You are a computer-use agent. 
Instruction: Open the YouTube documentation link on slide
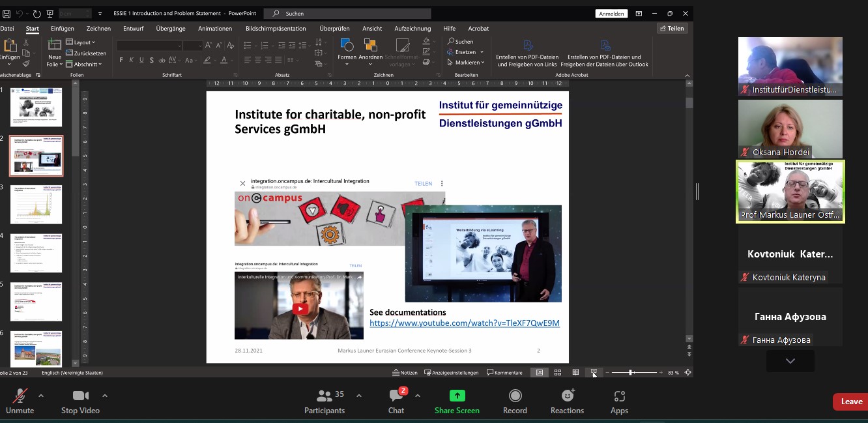coord(465,323)
